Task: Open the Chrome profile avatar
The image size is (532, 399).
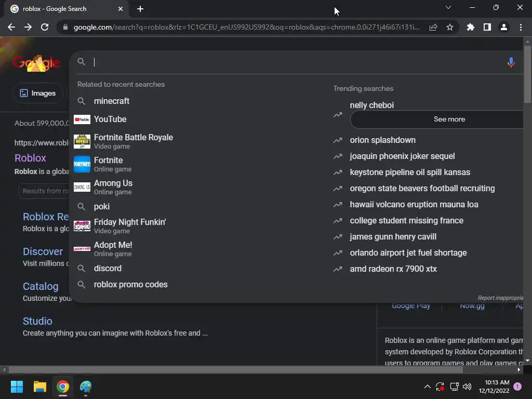Action: 504,27
